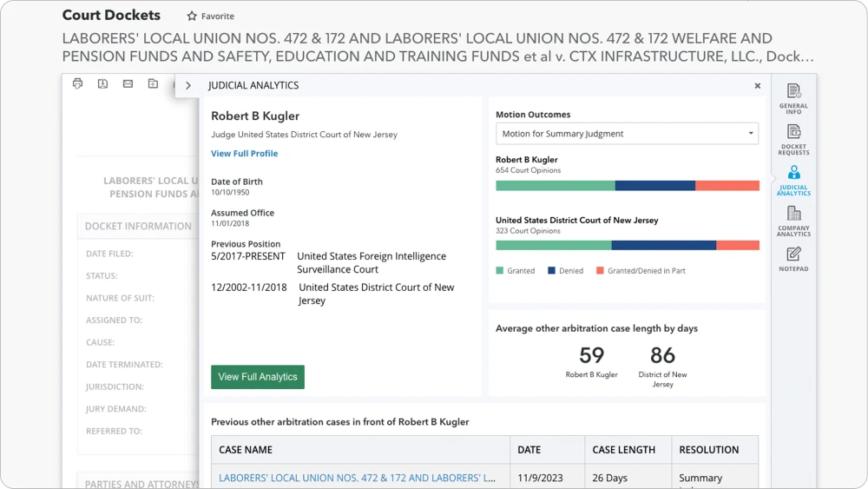Click the Case Length column header
This screenshot has width=868, height=489.
click(x=623, y=450)
